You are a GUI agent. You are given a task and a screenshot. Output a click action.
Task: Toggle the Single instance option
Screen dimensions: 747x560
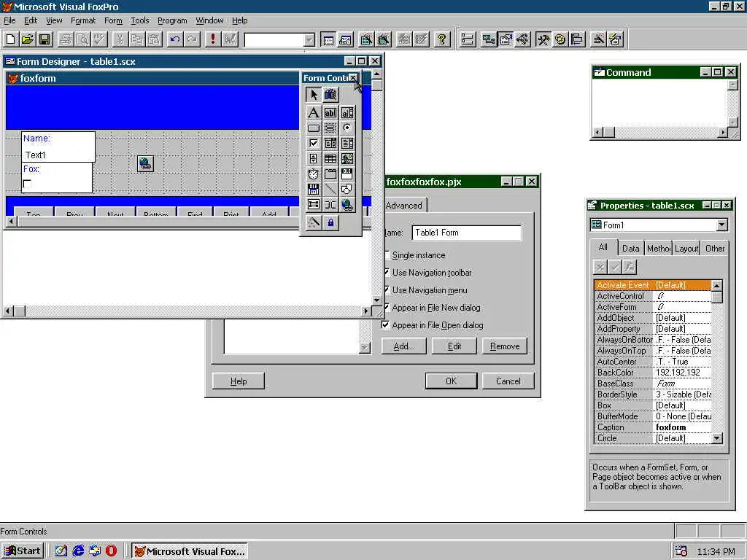[x=414, y=255]
